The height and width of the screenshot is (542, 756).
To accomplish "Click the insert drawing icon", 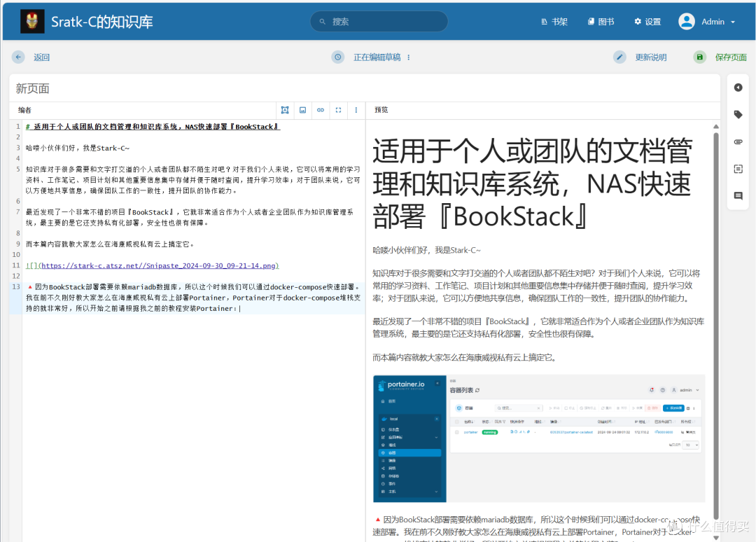I will click(x=285, y=110).
